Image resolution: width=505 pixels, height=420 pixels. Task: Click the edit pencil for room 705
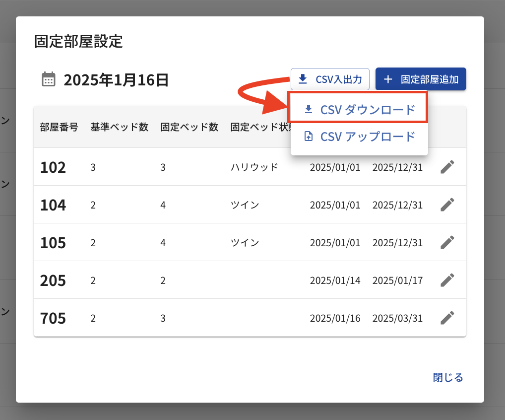pyautogui.click(x=447, y=318)
